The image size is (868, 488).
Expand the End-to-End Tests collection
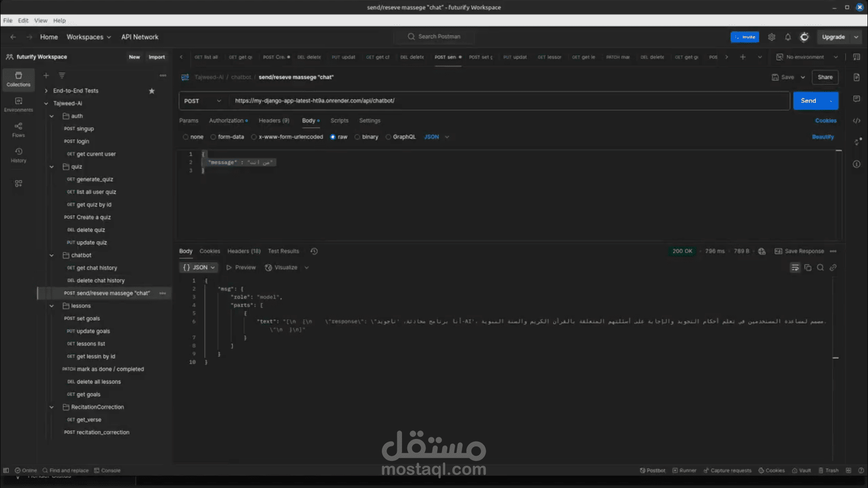pos(46,91)
